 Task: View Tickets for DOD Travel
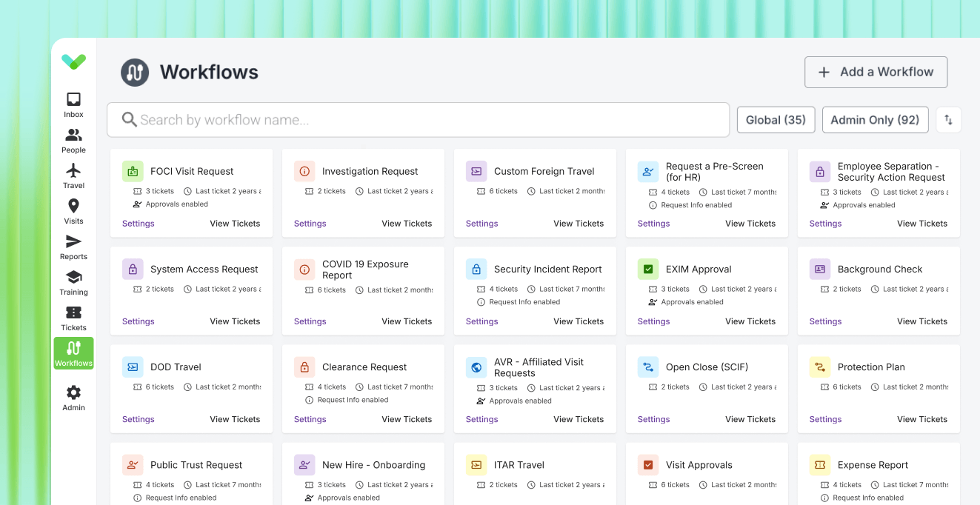click(x=235, y=419)
